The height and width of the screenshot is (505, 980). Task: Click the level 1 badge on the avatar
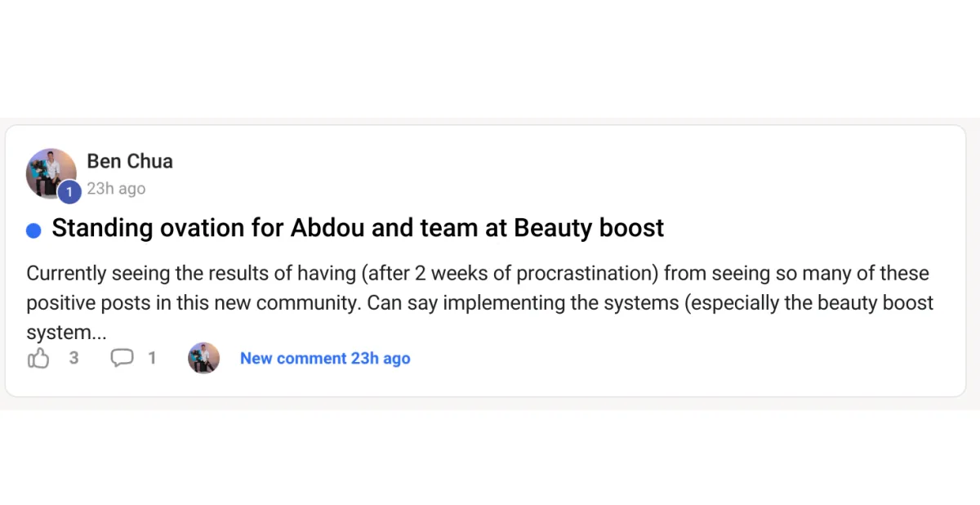pyautogui.click(x=69, y=192)
